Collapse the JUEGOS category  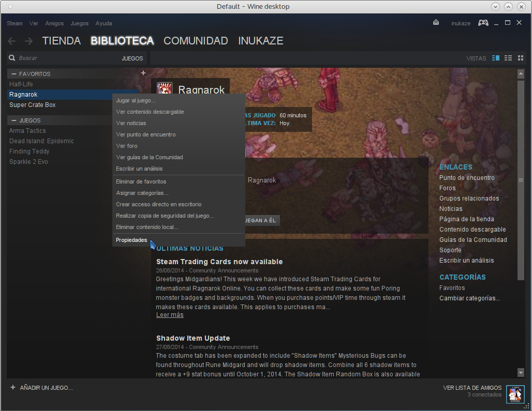[14, 120]
